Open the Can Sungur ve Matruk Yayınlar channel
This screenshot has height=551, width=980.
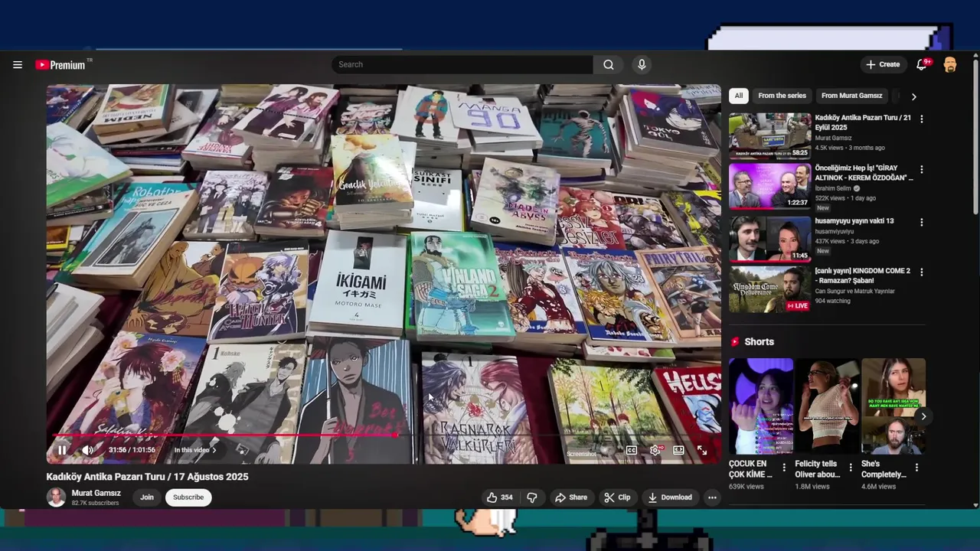[x=854, y=292]
